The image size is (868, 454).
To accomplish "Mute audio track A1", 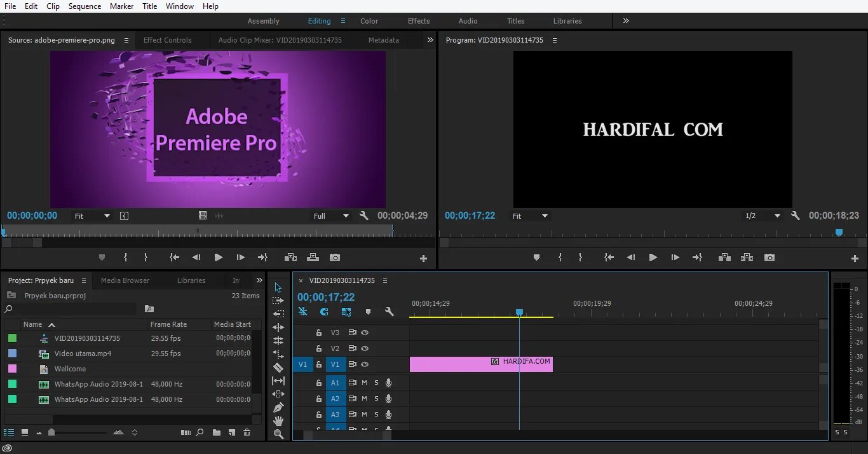I will (364, 383).
